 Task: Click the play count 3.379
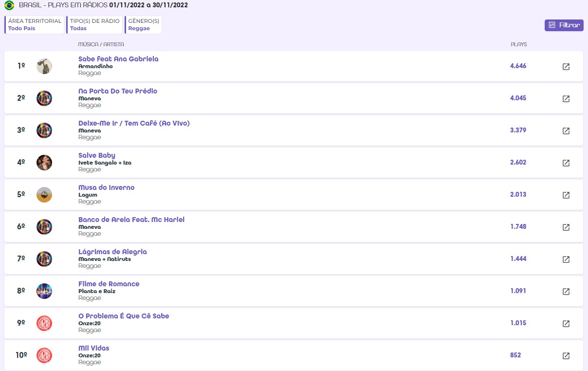coord(518,130)
